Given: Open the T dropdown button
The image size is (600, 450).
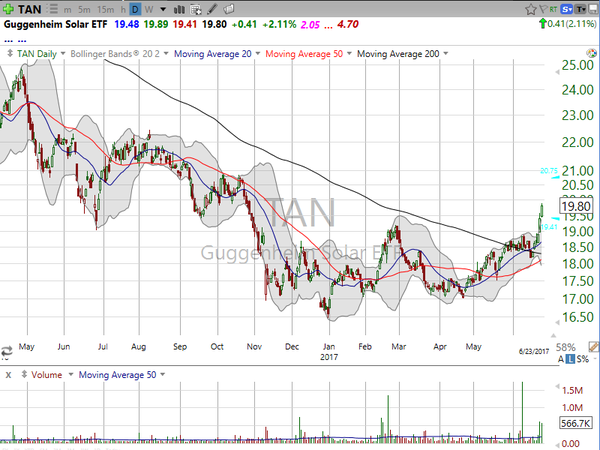Looking at the screenshot, I should pyautogui.click(x=580, y=9).
